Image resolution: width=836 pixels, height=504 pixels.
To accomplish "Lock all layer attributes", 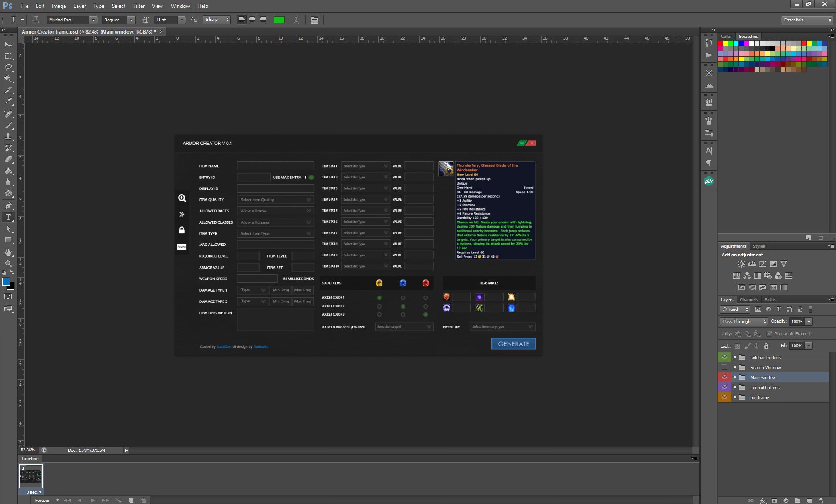I will click(x=766, y=346).
